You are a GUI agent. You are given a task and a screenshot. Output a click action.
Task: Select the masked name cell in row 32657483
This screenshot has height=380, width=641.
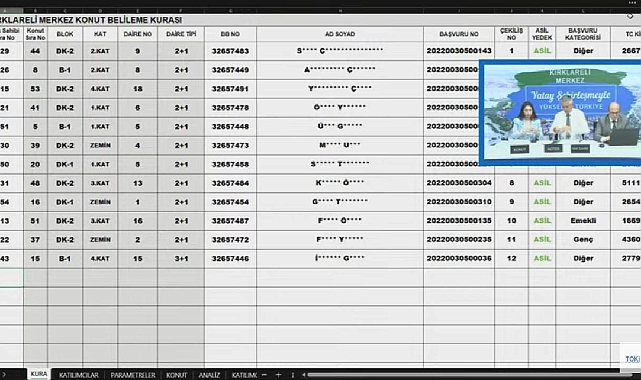340,51
